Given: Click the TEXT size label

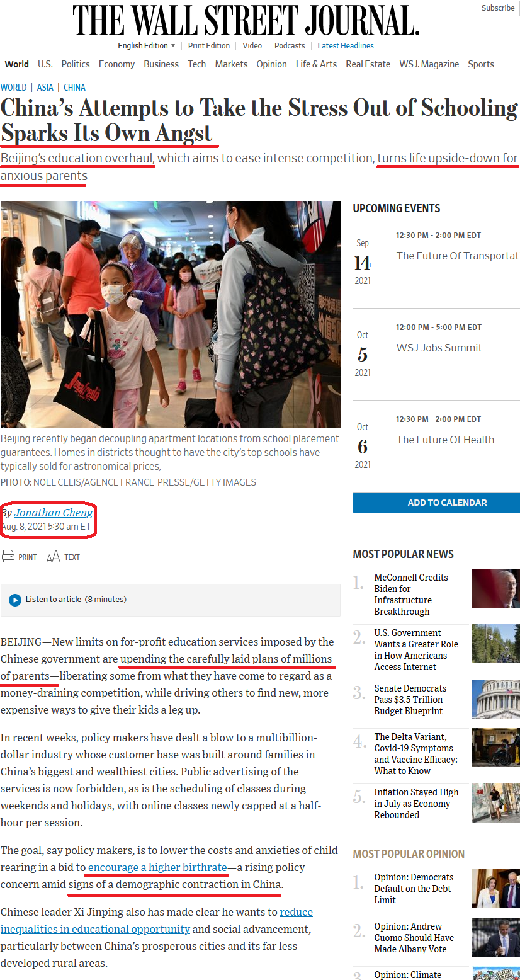Looking at the screenshot, I should pos(72,557).
